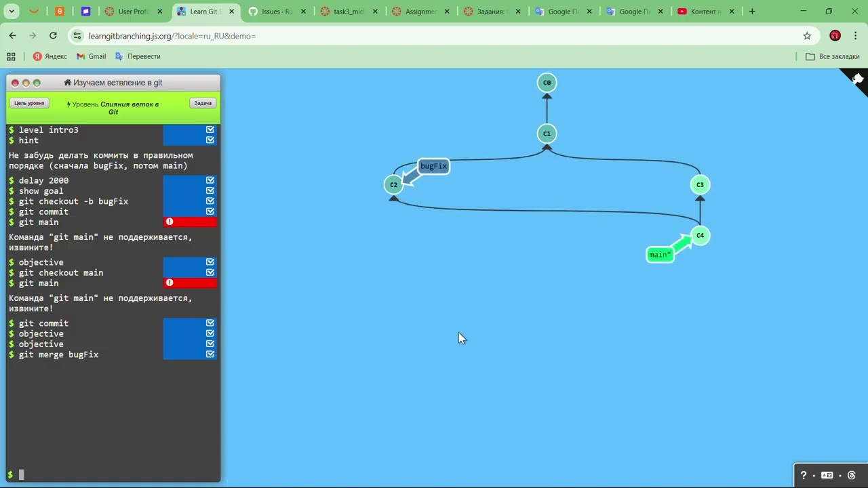Viewport: 868px width, 488px height.
Task: Click the hint text 'Не забудь делать коммиты'
Action: coord(100,161)
